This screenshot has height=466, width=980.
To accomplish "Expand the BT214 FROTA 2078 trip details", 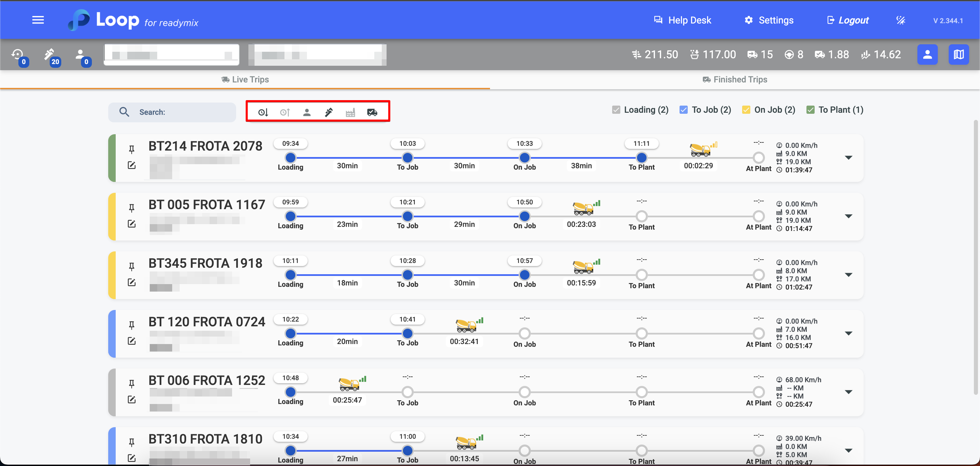I will coord(848,158).
